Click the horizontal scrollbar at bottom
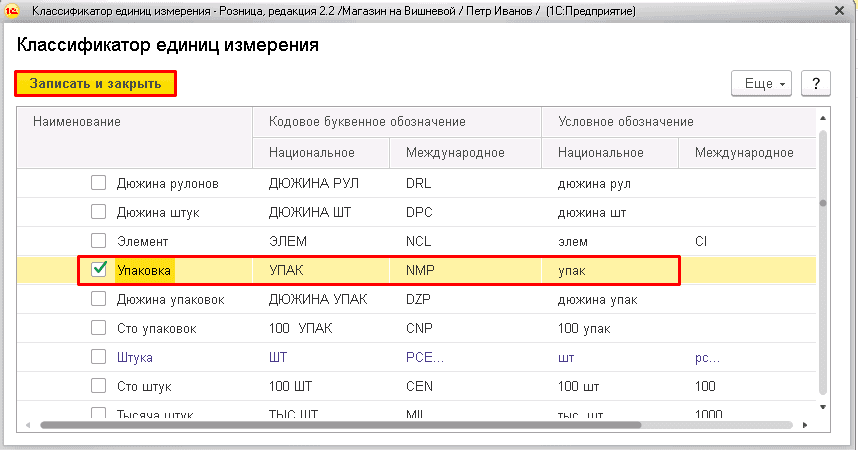Image resolution: width=858 pixels, height=450 pixels. [340, 425]
